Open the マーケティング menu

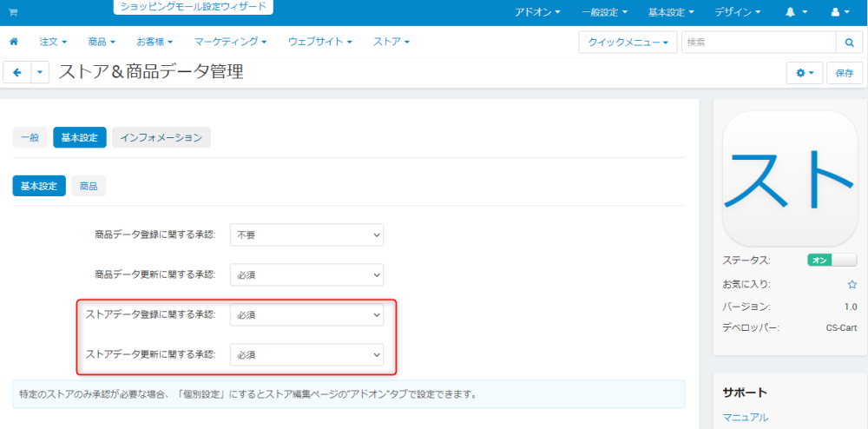pos(230,42)
